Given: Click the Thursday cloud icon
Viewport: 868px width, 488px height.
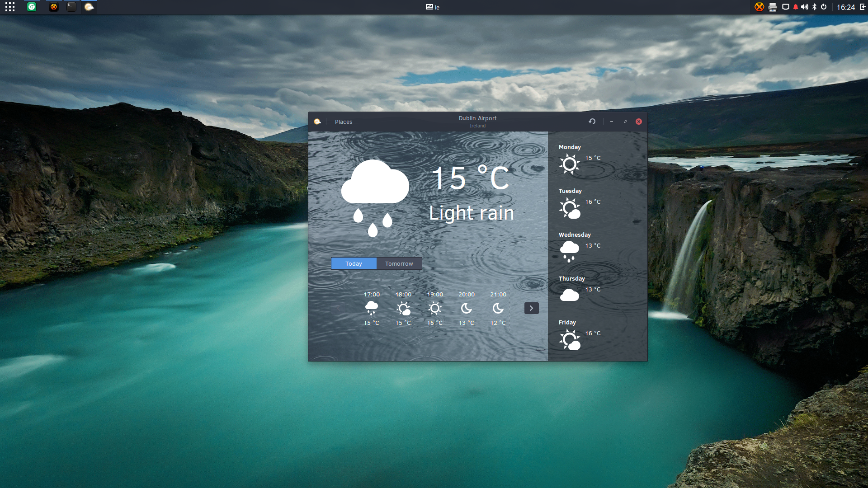Looking at the screenshot, I should pos(570,295).
